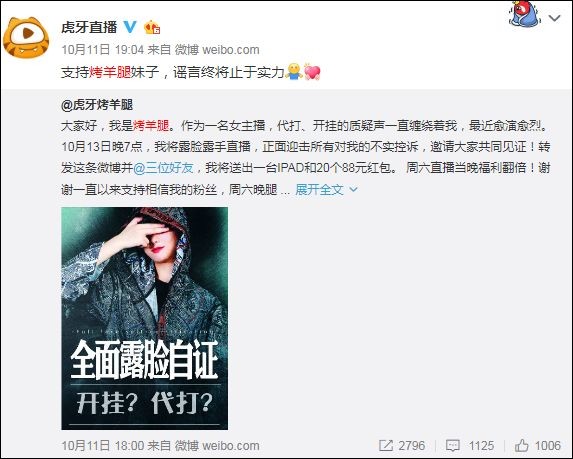Expand full text via 展开全文
The width and height of the screenshot is (573, 459).
click(x=319, y=189)
